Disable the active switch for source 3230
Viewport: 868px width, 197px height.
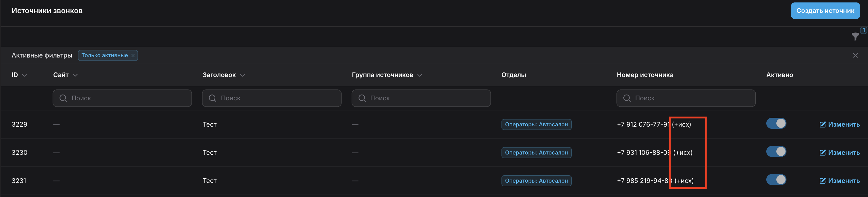point(776,152)
